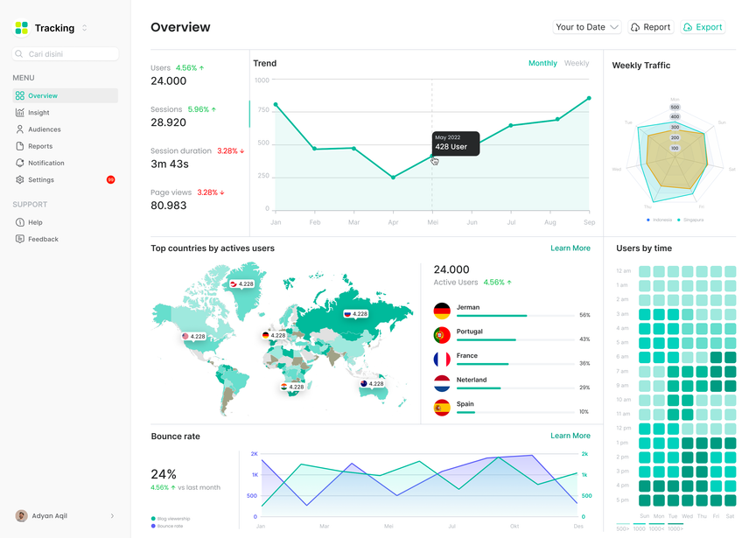756x538 pixels.
Task: Click the Notification bell icon
Action: click(20, 163)
